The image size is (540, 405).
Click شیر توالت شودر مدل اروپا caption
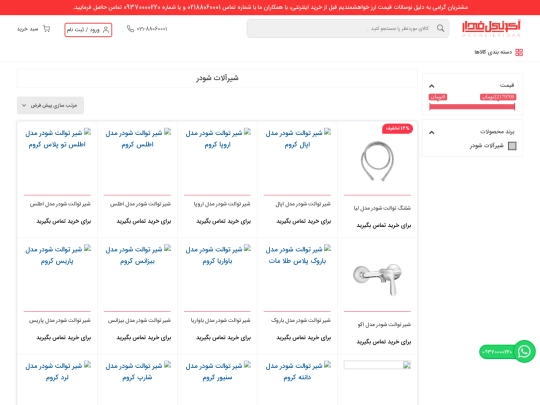click(x=222, y=204)
